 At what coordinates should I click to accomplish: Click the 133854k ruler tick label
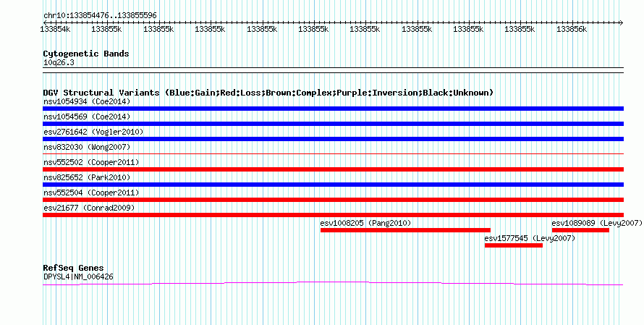click(x=55, y=30)
